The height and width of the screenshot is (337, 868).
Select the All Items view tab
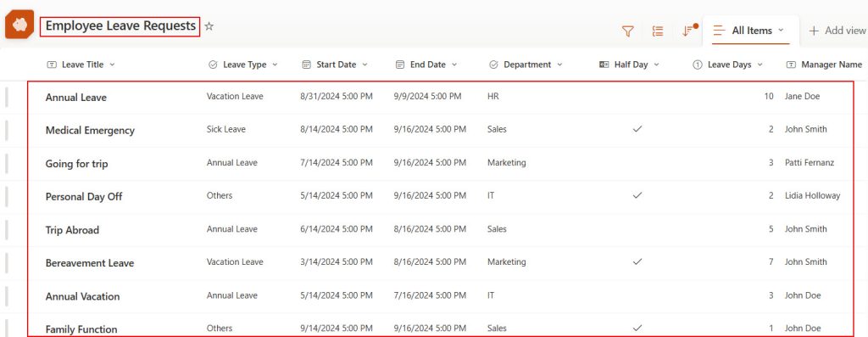tap(750, 31)
